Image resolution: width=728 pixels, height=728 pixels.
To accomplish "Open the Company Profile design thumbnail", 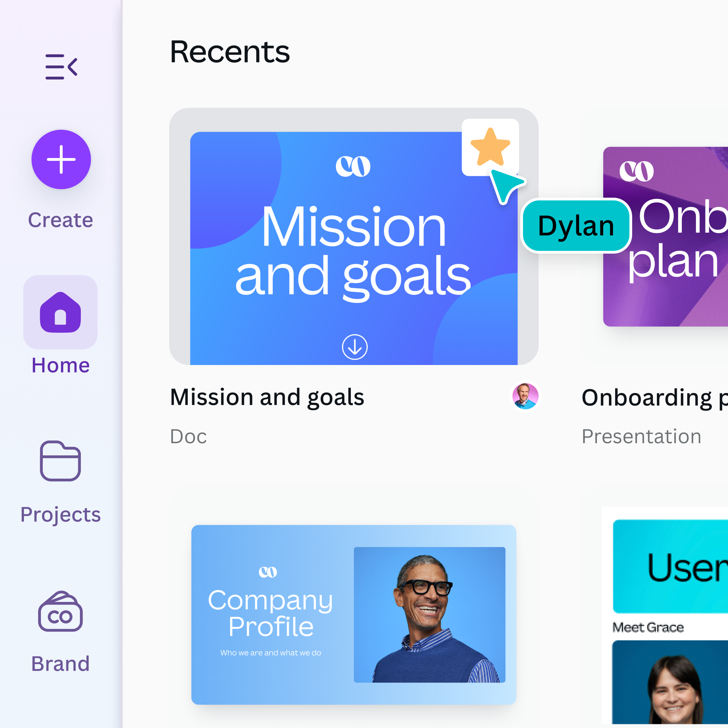I will point(354,614).
